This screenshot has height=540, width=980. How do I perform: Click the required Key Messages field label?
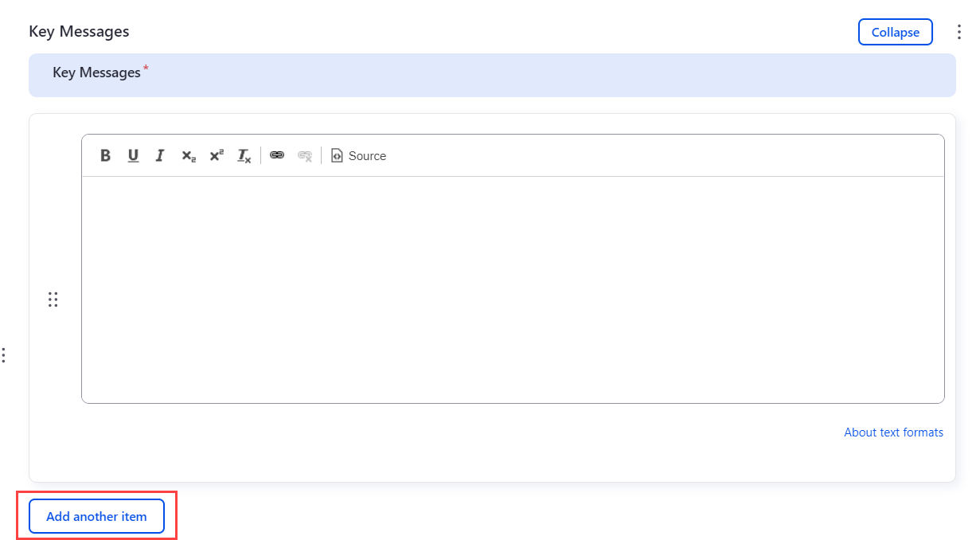coord(96,72)
